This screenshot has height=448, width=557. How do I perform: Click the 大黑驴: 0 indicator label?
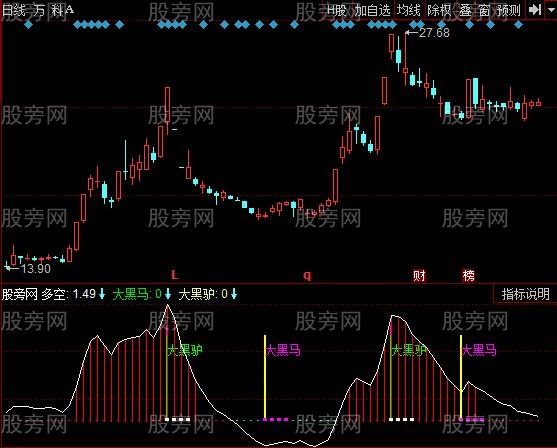203,294
